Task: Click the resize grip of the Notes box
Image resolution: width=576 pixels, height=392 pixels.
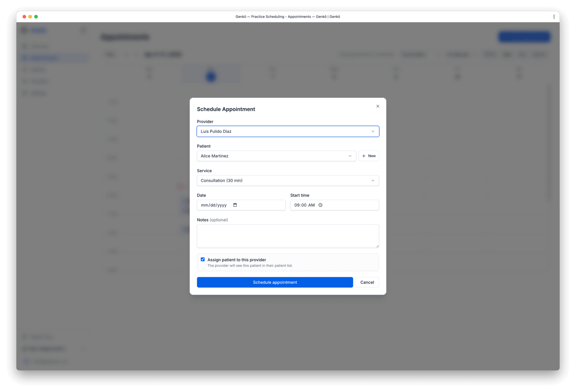Action: 376,246
